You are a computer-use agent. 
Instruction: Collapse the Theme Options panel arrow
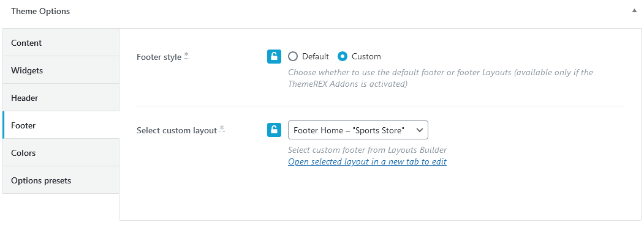(635, 11)
